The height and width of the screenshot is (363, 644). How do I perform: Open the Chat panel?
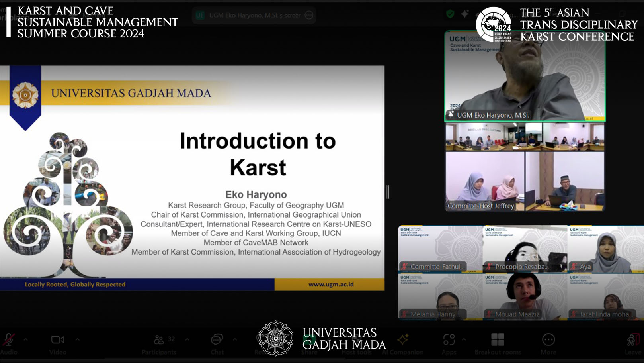[x=217, y=344]
